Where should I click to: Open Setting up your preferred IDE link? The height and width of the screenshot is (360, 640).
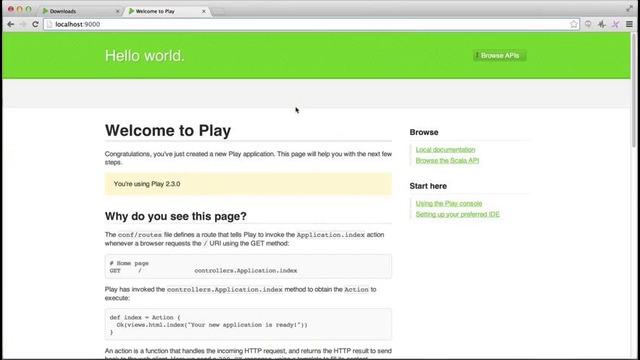click(458, 214)
